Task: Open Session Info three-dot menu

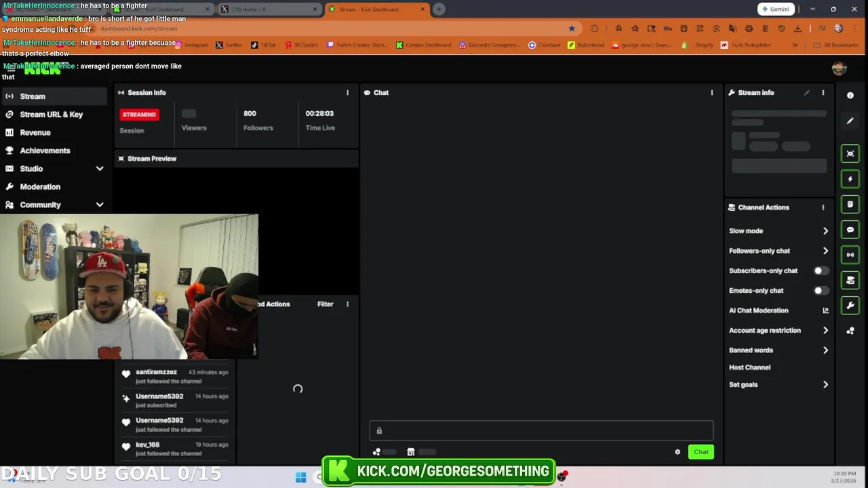Action: click(347, 93)
